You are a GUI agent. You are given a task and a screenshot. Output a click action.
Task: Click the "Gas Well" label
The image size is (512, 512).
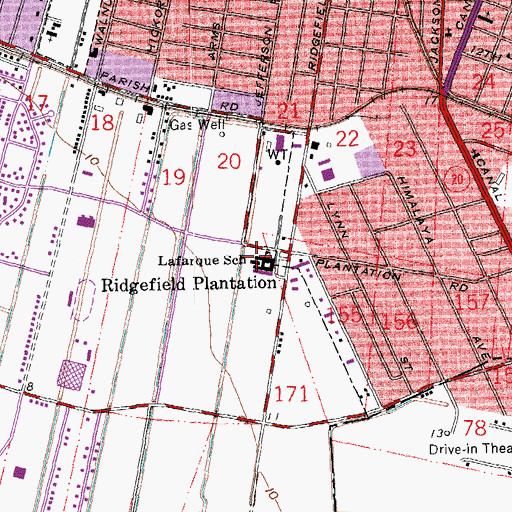click(x=197, y=125)
